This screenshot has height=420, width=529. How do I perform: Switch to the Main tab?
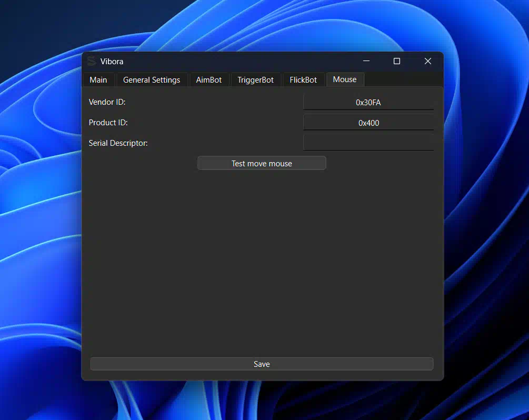pos(98,79)
